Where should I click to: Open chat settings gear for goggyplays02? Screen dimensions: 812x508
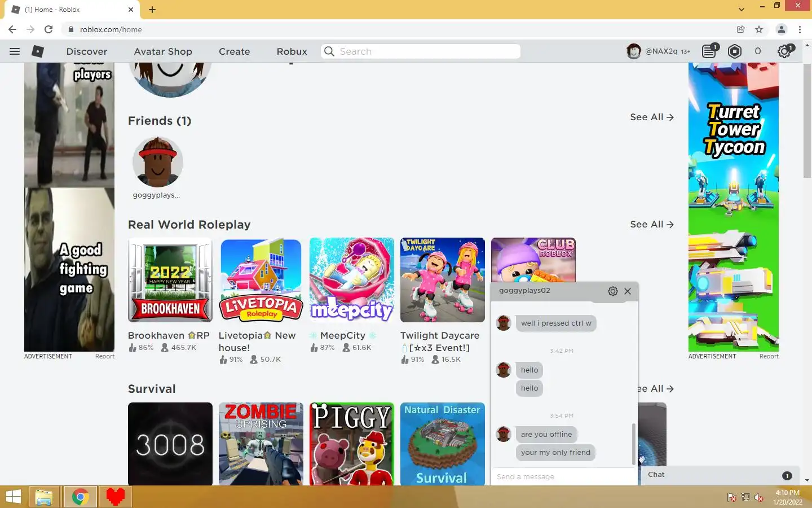(613, 291)
